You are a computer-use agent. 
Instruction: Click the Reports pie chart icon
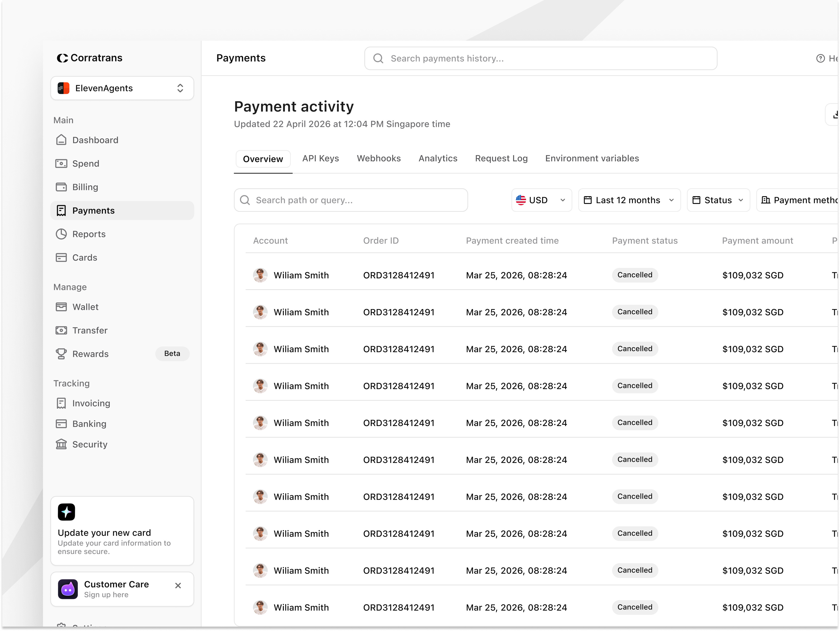(x=61, y=234)
